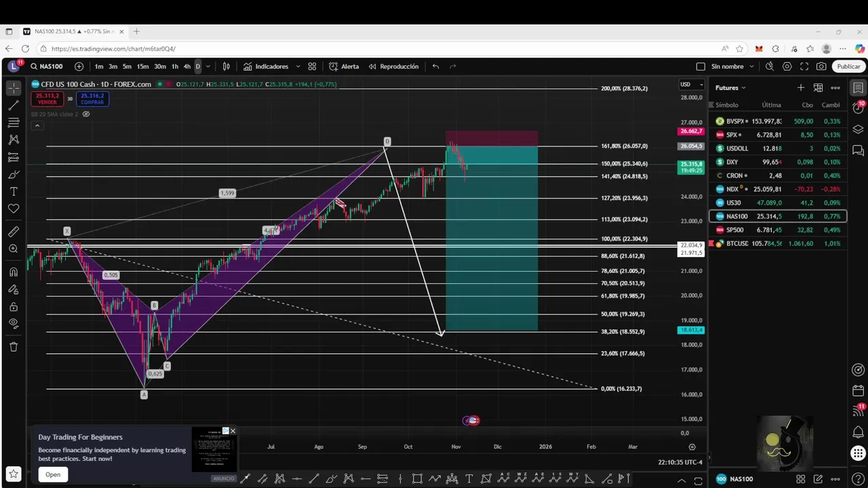Enter fullscreen chart mode
This screenshot has height=488, width=868.
pyautogui.click(x=804, y=66)
